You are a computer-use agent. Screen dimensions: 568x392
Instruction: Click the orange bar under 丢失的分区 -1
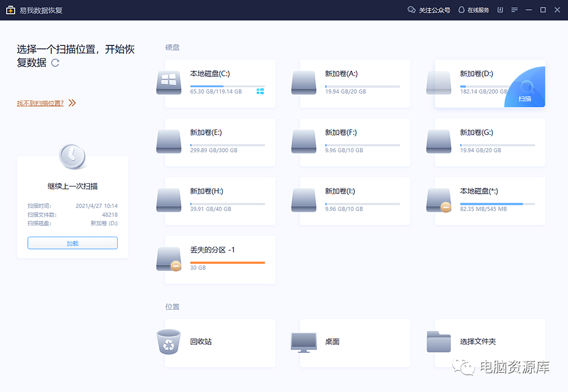(x=228, y=263)
